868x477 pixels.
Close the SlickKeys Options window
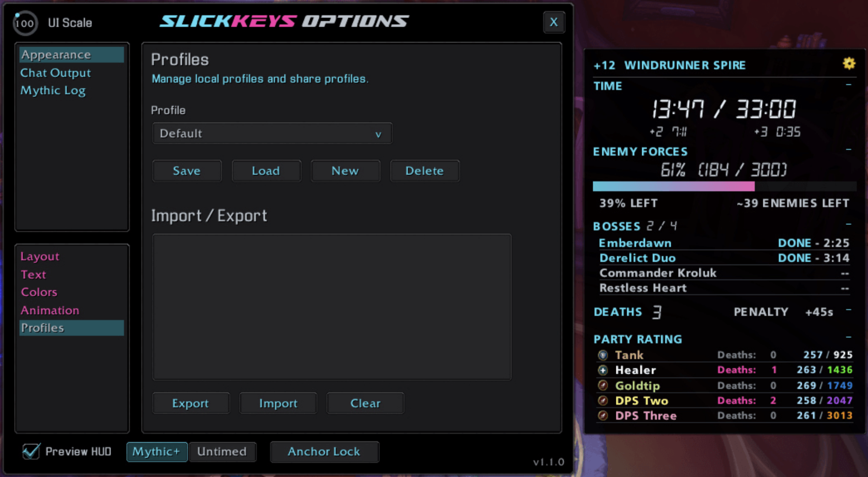coord(554,22)
